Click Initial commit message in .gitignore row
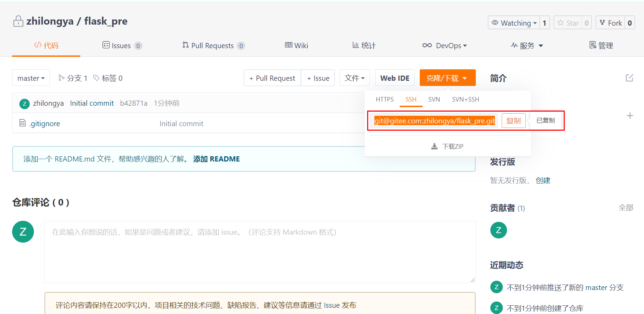644x314 pixels. pyautogui.click(x=181, y=124)
